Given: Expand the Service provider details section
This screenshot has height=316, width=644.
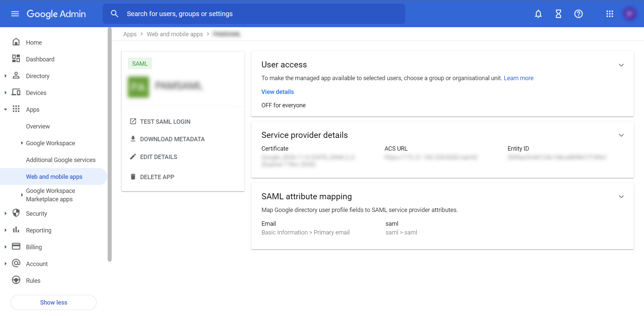Looking at the screenshot, I should click(x=622, y=135).
